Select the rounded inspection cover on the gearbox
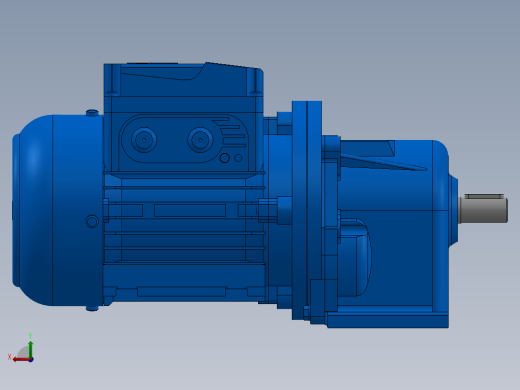Viewport: 520px width, 390px height. pos(354,257)
